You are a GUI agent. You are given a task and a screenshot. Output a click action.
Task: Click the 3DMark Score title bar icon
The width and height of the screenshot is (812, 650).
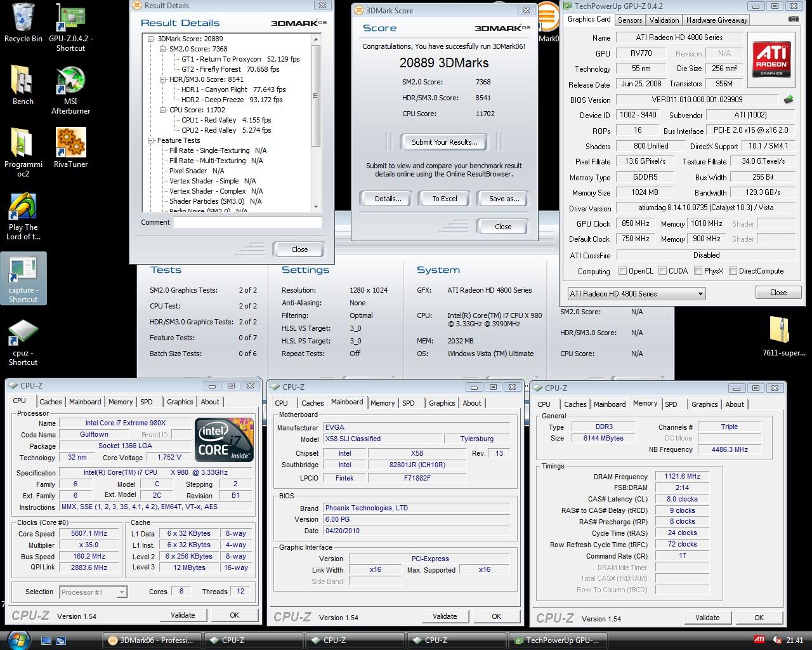pos(360,11)
